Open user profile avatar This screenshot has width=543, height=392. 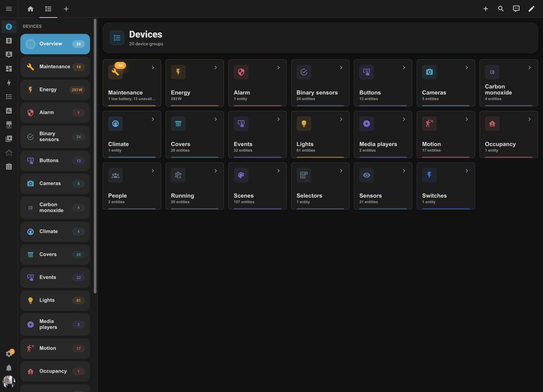[9, 382]
